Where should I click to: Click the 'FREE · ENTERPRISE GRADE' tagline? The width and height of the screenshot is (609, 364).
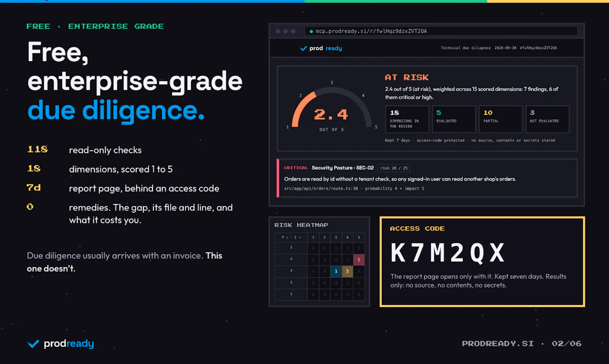coord(95,26)
